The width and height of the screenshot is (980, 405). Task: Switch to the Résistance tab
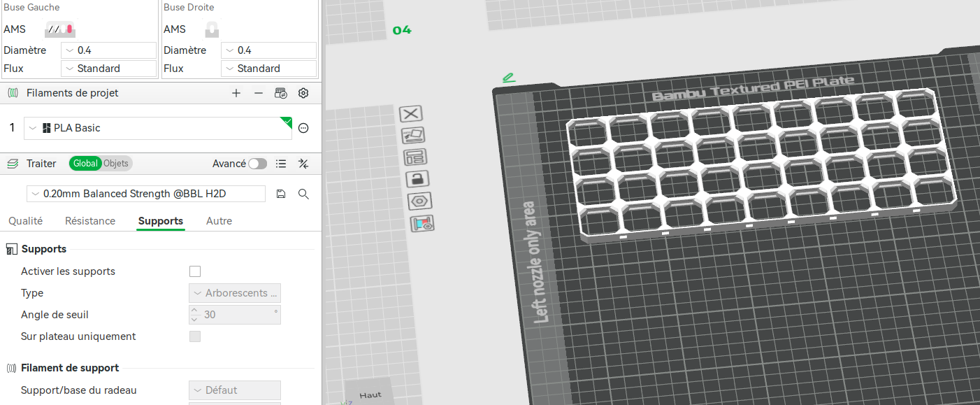pyautogui.click(x=90, y=221)
